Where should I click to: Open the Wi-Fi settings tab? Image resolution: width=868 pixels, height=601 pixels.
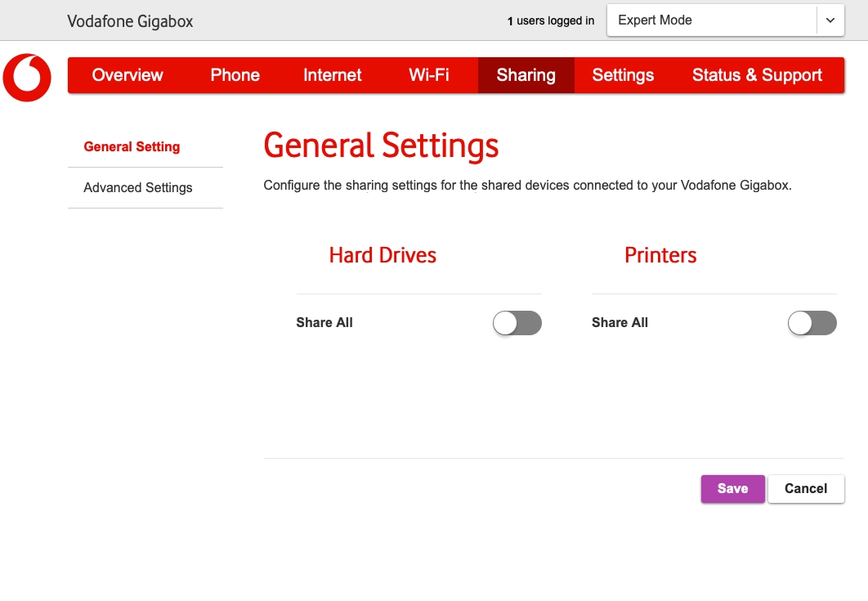point(428,74)
